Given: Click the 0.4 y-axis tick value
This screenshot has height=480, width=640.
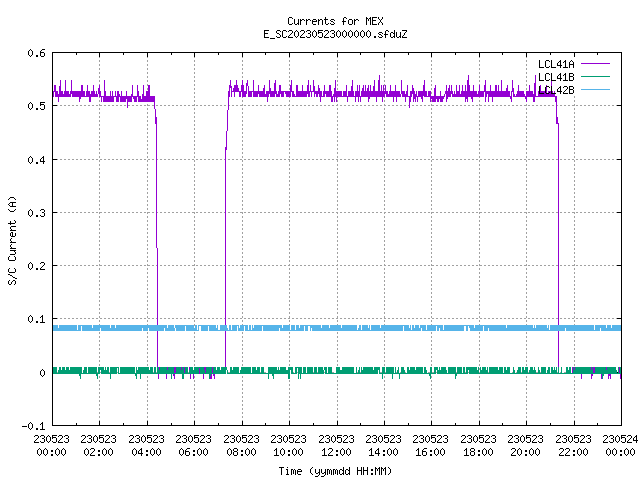Looking at the screenshot, I should [x=37, y=160].
